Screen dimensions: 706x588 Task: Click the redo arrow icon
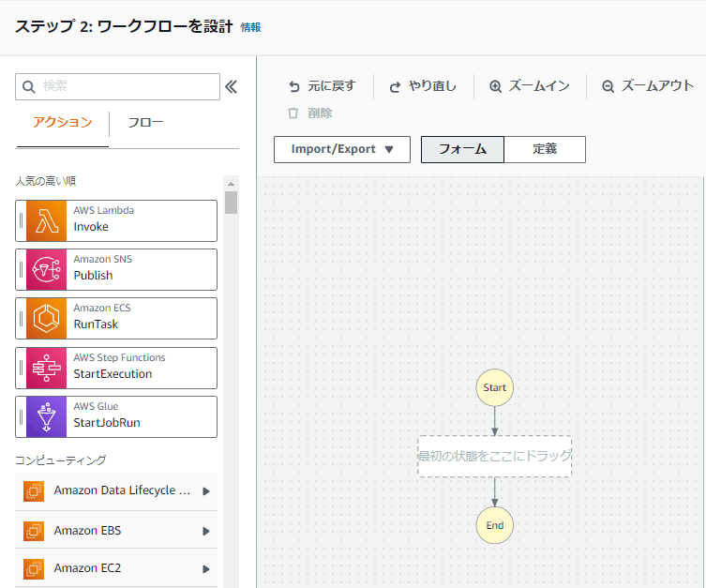pos(395,86)
